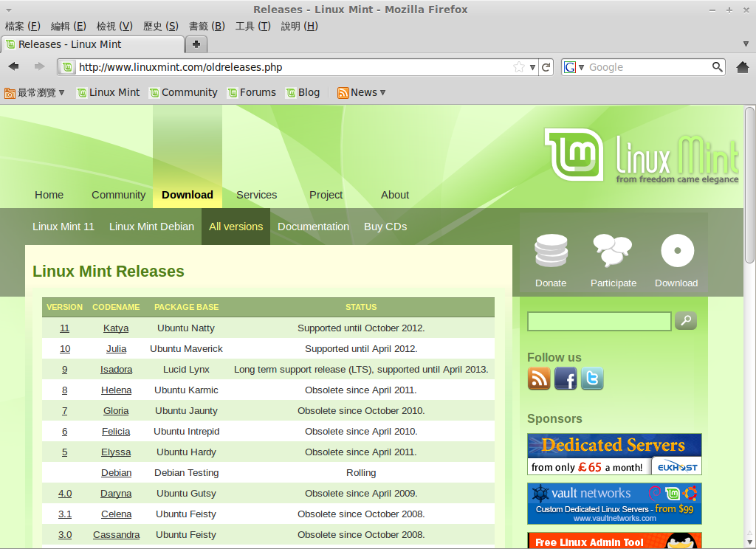Open the Services navigation item

pyautogui.click(x=256, y=195)
